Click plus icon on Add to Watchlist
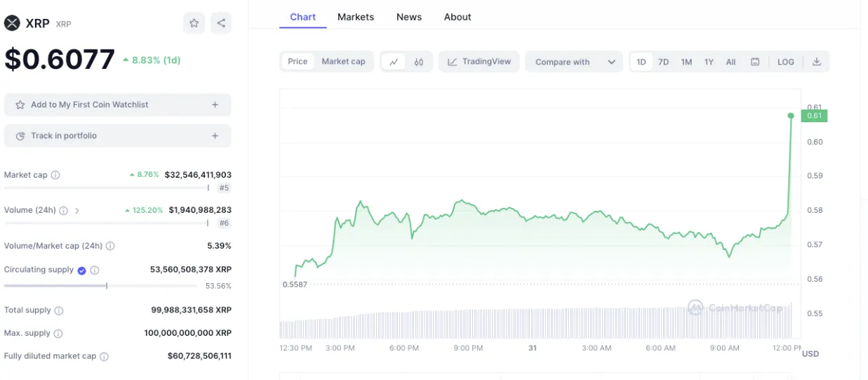The height and width of the screenshot is (380, 868). click(x=215, y=105)
